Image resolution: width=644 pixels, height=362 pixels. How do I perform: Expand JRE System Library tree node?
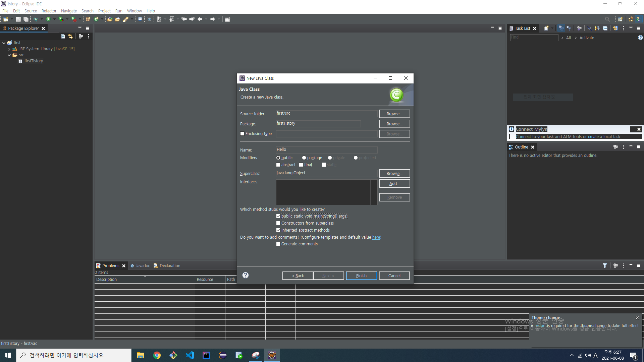pyautogui.click(x=9, y=49)
